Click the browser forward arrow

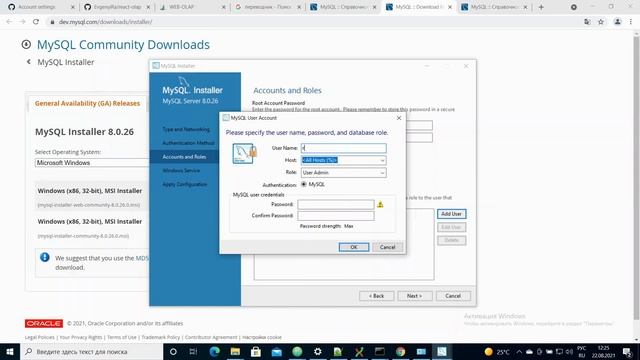coord(22,22)
